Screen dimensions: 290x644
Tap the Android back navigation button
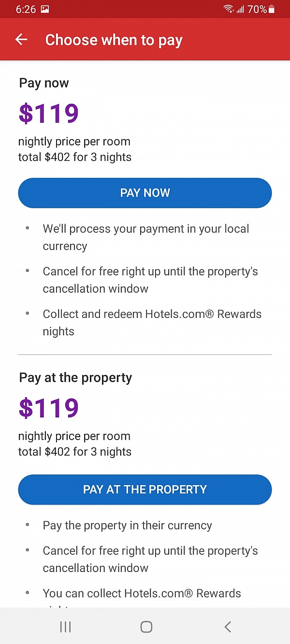tap(227, 627)
